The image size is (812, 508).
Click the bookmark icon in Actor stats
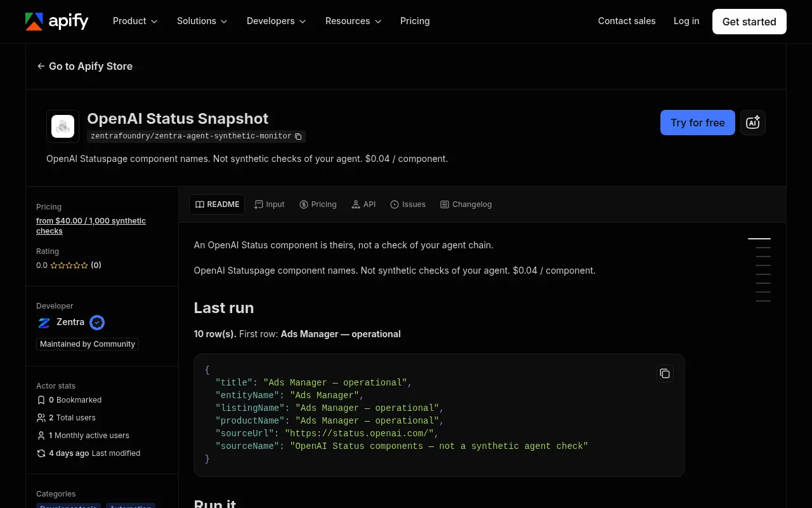click(x=41, y=400)
